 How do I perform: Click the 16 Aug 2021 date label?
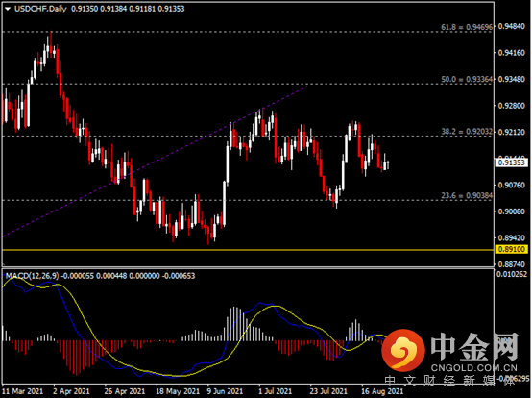tap(382, 391)
